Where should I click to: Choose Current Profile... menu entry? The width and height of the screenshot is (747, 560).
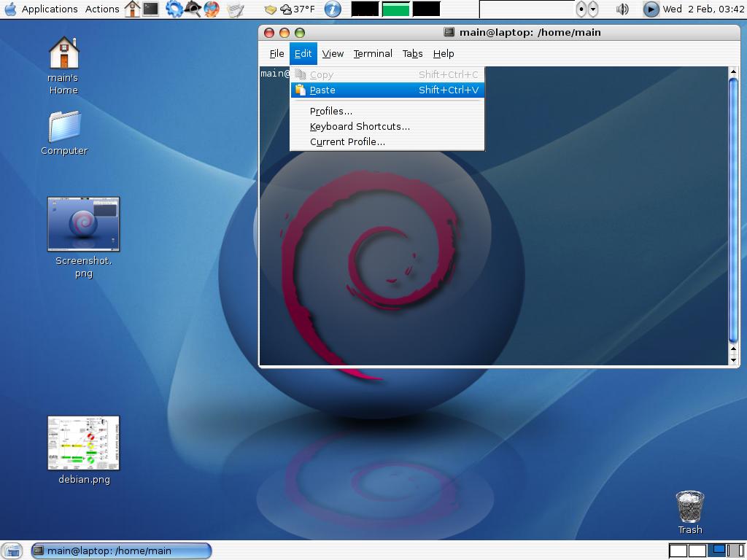(387, 141)
